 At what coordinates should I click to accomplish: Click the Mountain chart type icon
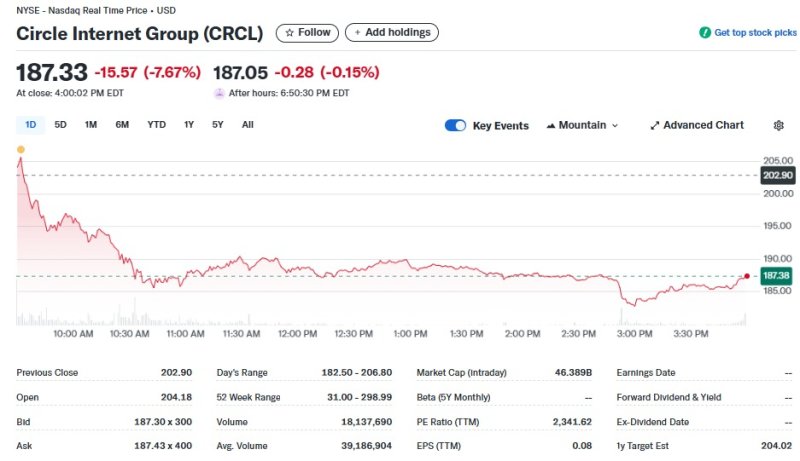pos(551,125)
